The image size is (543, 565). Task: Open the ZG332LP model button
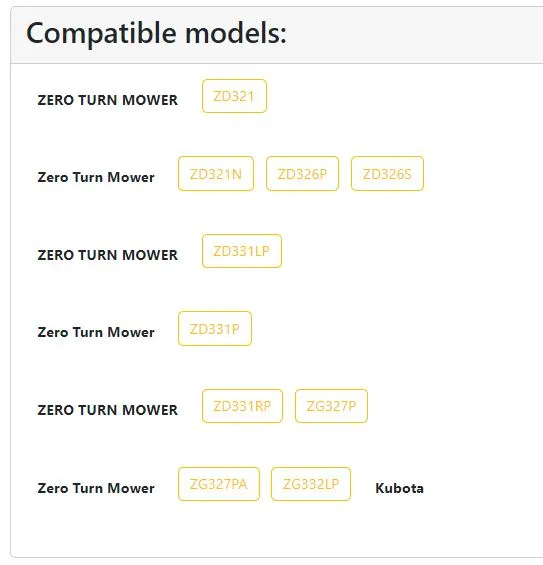pos(311,484)
